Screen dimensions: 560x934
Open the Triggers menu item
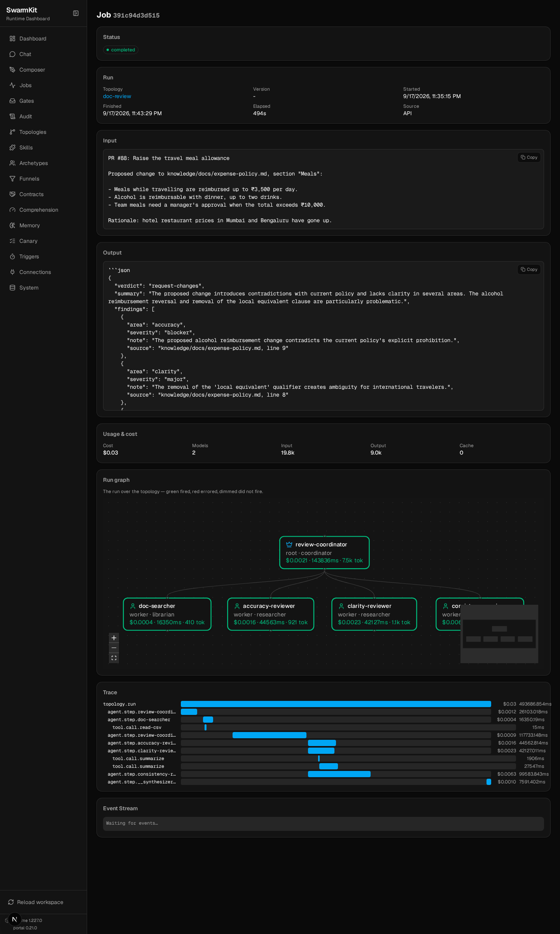point(43,256)
